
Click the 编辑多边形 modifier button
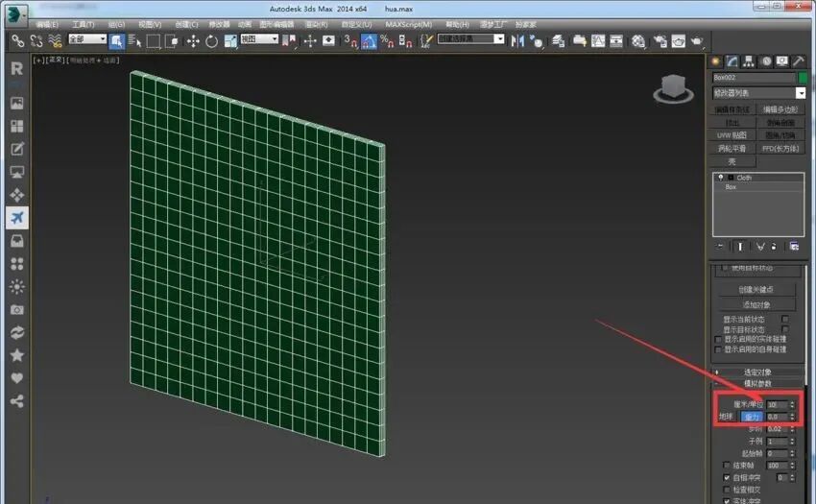[780, 109]
